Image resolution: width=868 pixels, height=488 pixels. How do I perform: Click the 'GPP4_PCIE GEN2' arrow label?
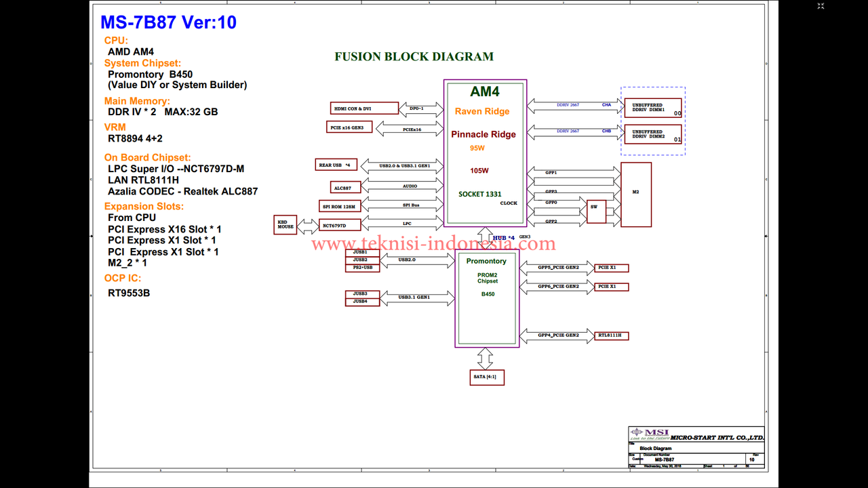coord(559,335)
